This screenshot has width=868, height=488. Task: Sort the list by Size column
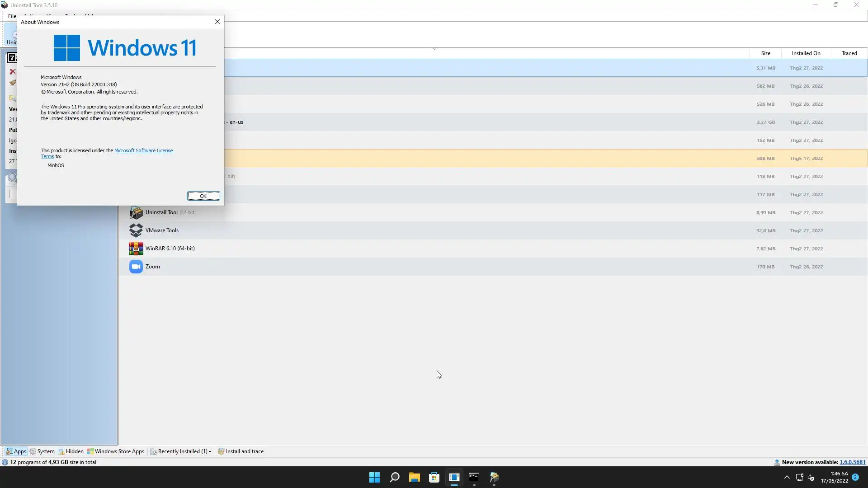(765, 53)
